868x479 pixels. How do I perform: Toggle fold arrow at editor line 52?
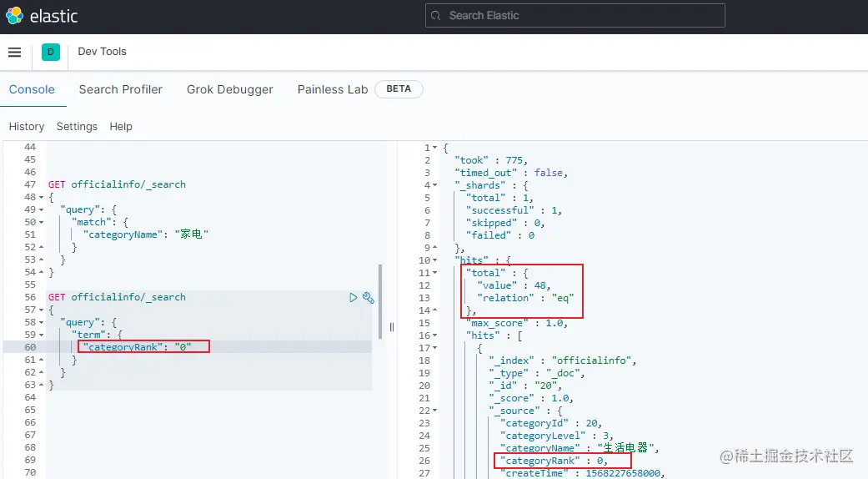click(41, 247)
